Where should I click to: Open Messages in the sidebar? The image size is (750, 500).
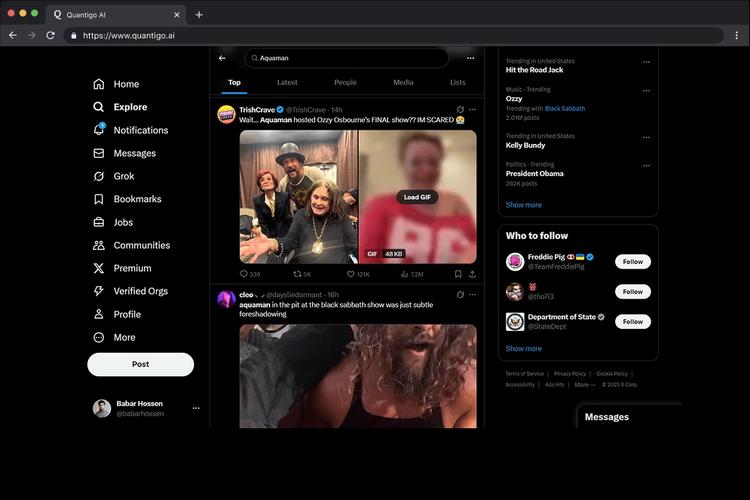124,153
